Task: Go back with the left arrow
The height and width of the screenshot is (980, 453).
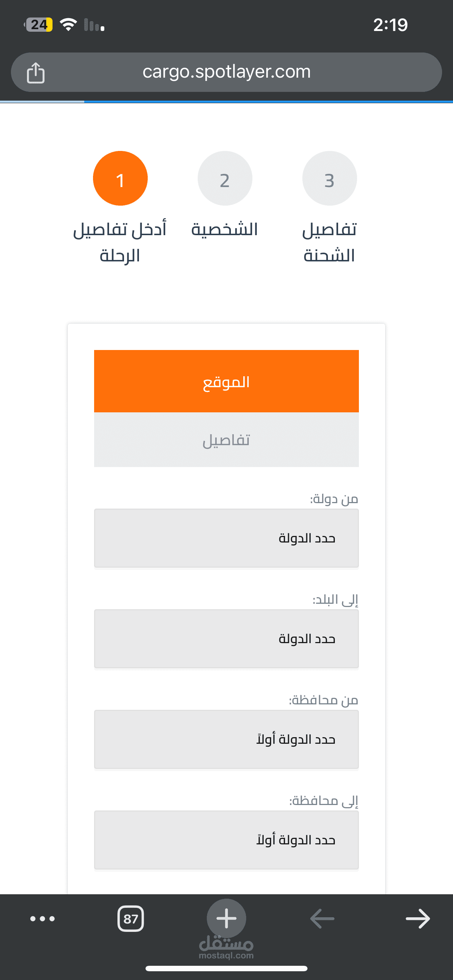Action: click(x=322, y=919)
